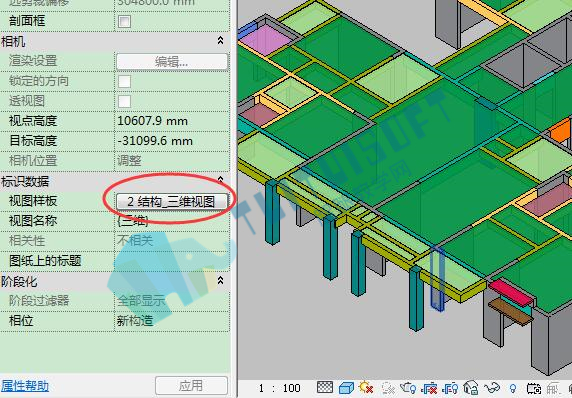Image resolution: width=572 pixels, height=398 pixels.
Task: Collapse the 相机 section
Action: coord(220,40)
